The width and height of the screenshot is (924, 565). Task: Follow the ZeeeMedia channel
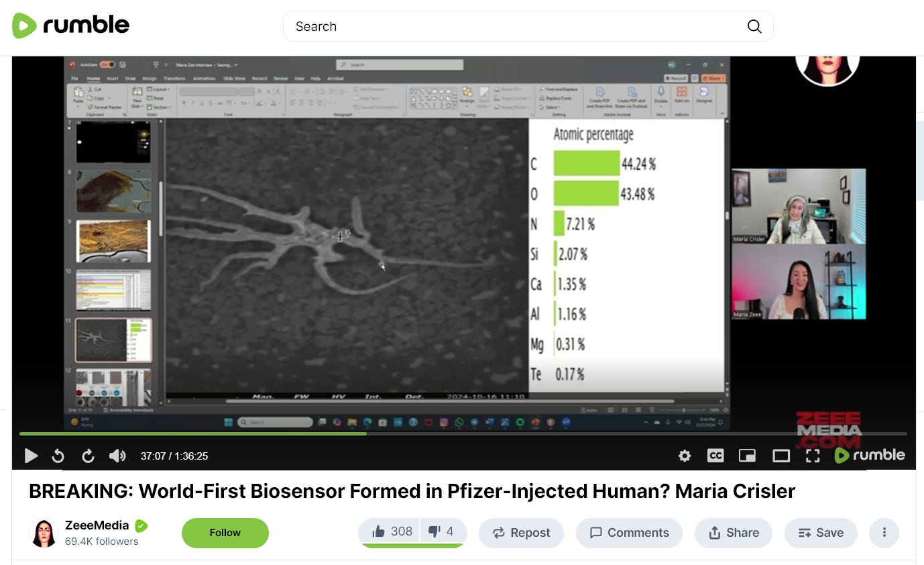pyautogui.click(x=225, y=533)
